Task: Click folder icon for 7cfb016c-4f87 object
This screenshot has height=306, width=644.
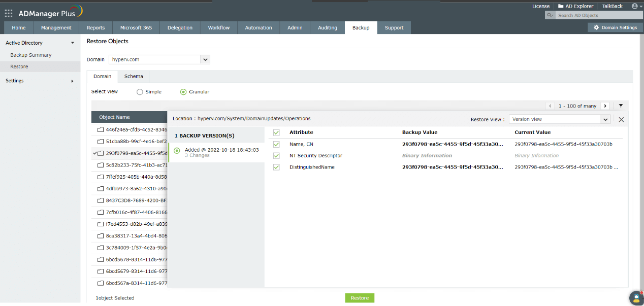Action: (101, 212)
